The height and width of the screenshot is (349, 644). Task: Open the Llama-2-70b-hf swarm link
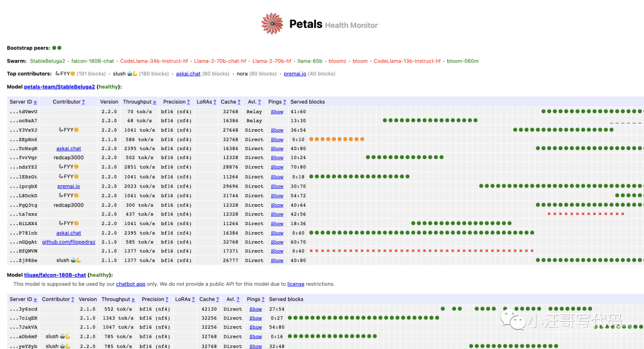(271, 61)
